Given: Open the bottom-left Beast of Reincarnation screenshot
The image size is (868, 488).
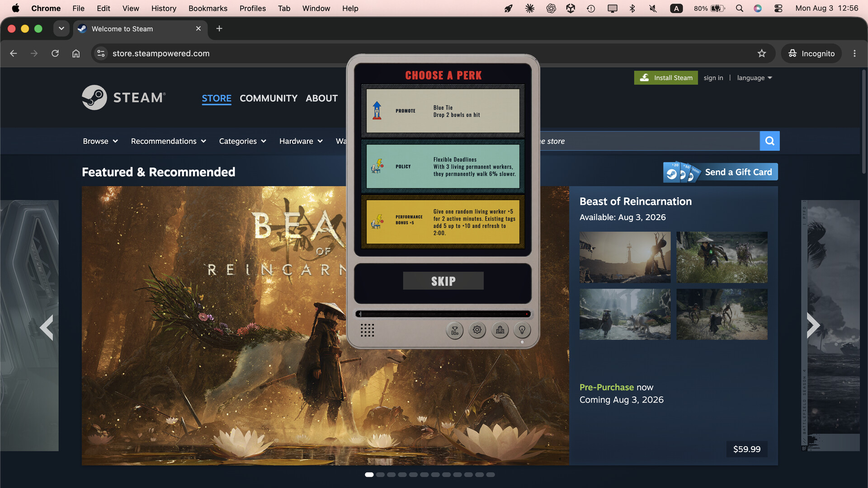Looking at the screenshot, I should (x=625, y=314).
